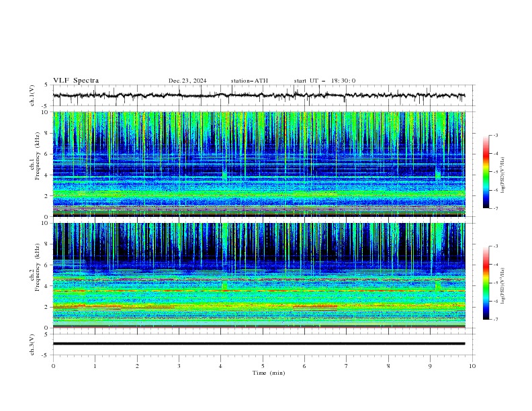
Task: Click the upper colorbar next to ch.1 spectrogram
Action: 486,172
